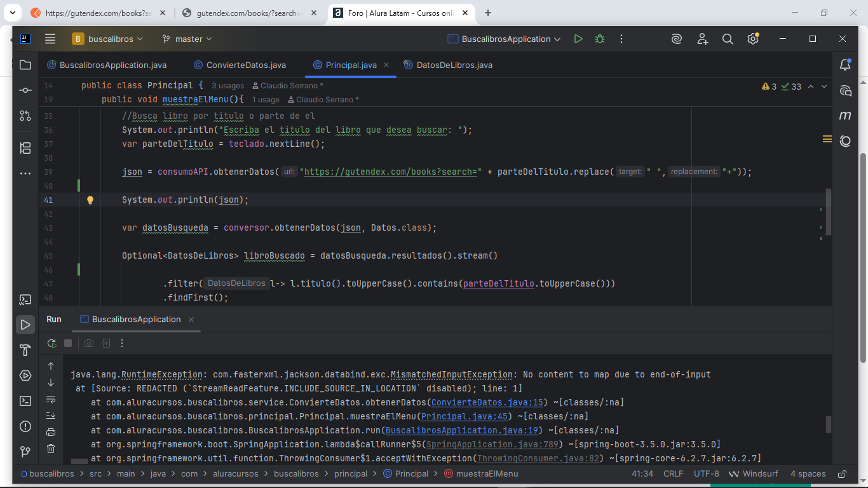Jump down the stack trace
The height and width of the screenshot is (488, 868).
51,383
